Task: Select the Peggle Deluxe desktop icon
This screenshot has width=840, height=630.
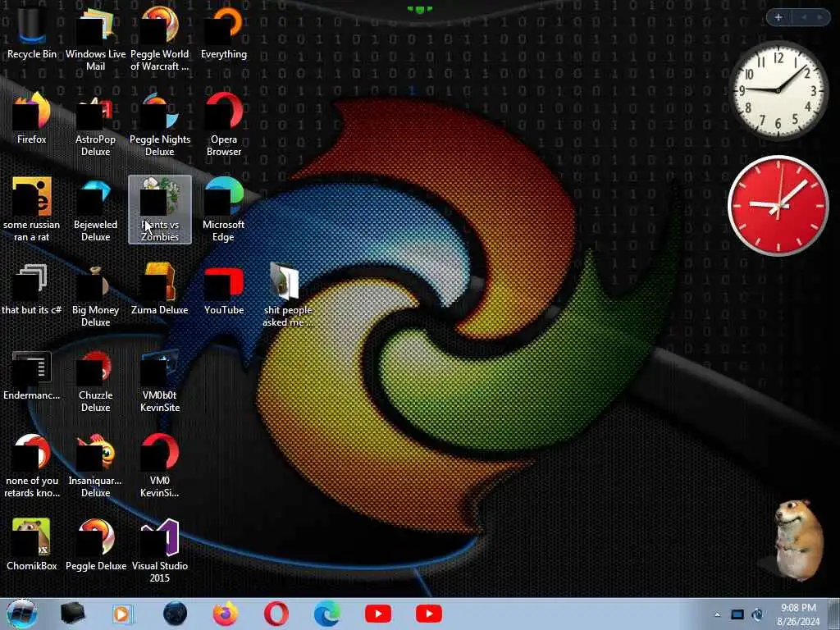Action: tap(95, 546)
